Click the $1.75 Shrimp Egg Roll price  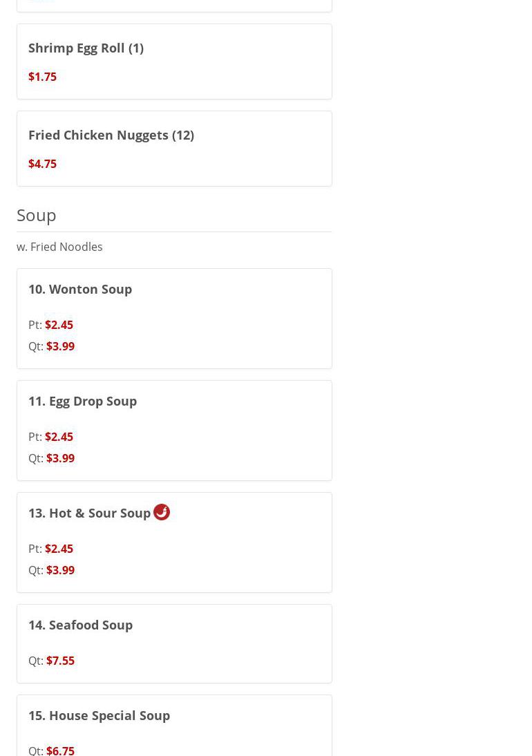[42, 77]
